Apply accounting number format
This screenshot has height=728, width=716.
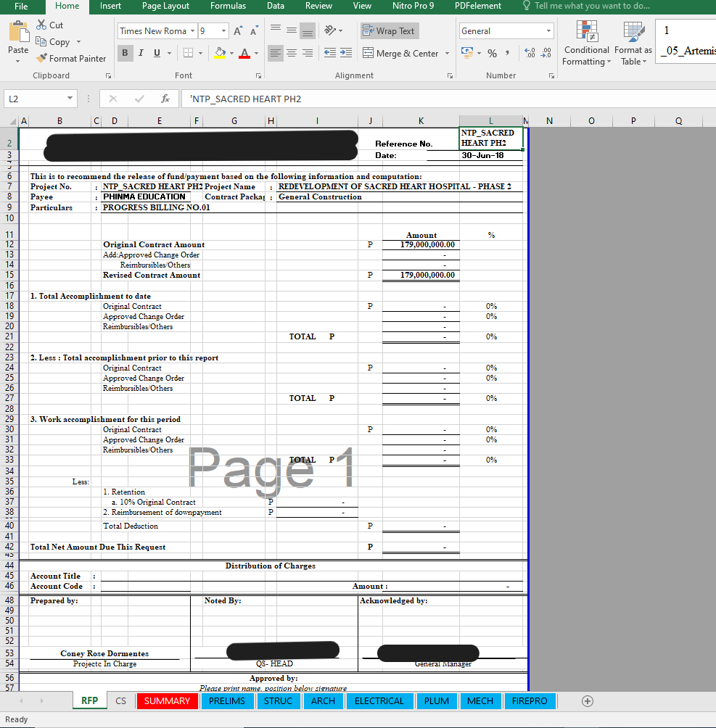467,53
